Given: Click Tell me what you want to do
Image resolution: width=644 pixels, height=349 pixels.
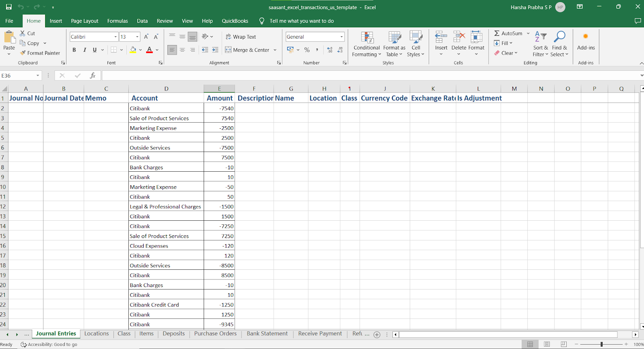Looking at the screenshot, I should point(301,21).
